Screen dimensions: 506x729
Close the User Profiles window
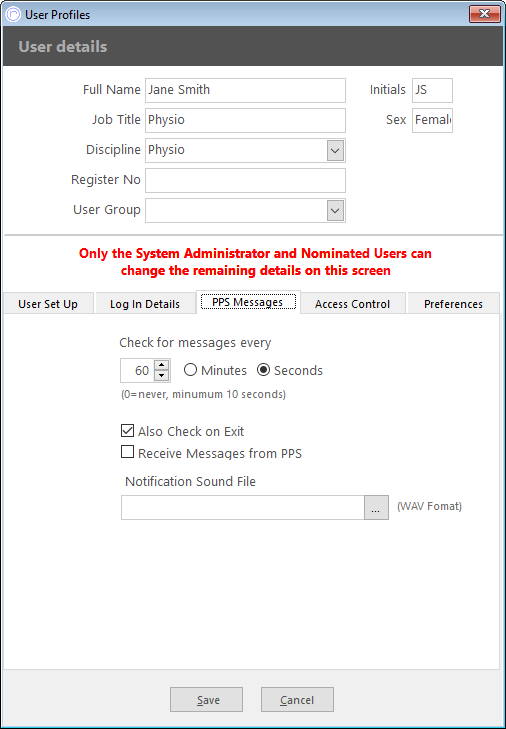(485, 13)
